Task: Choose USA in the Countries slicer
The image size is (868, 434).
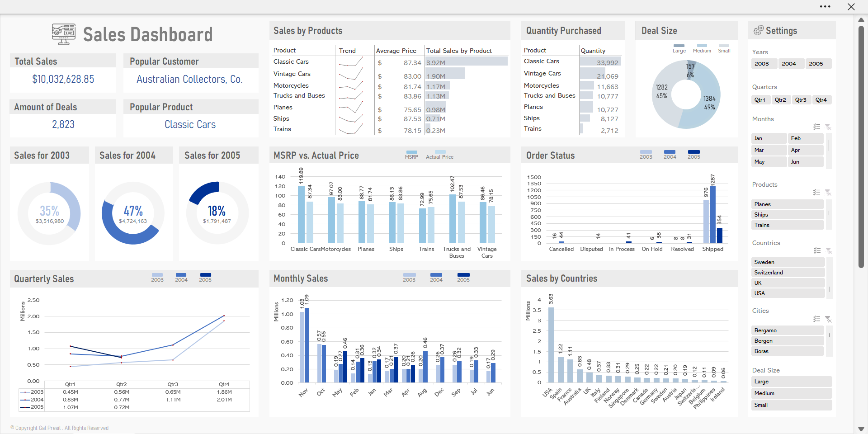Action: (x=788, y=293)
